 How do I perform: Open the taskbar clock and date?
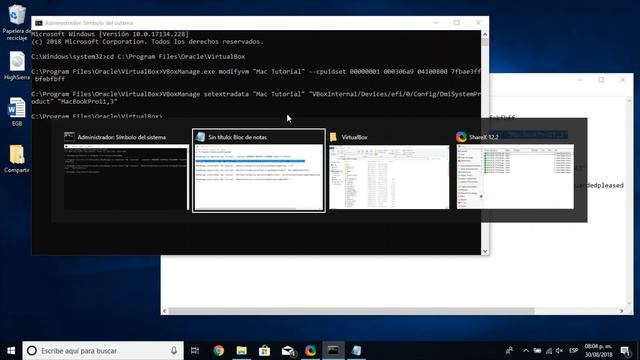click(x=598, y=351)
